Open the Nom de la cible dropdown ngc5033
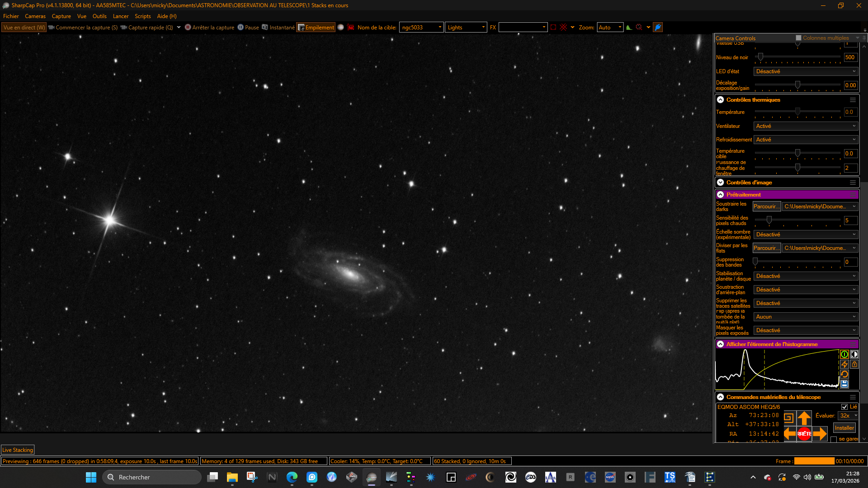 click(421, 27)
